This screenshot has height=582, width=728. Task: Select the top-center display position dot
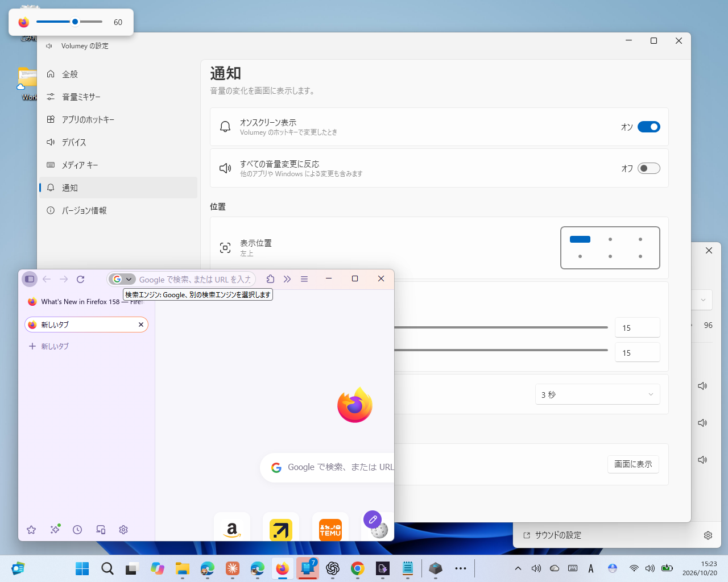point(610,239)
